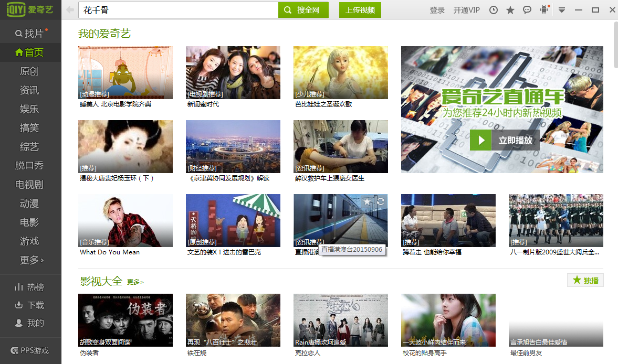Open the 娱乐 category
This screenshot has height=364, width=618.
pos(30,109)
